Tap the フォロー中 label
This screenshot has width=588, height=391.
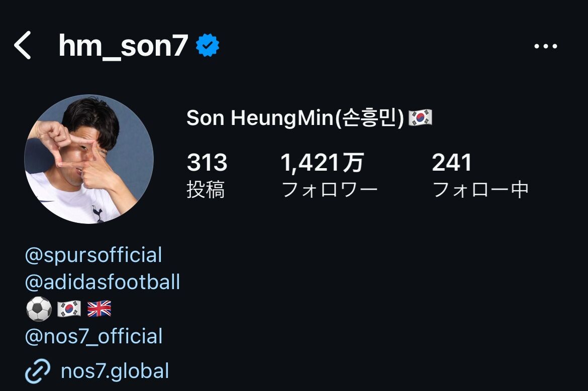(480, 190)
